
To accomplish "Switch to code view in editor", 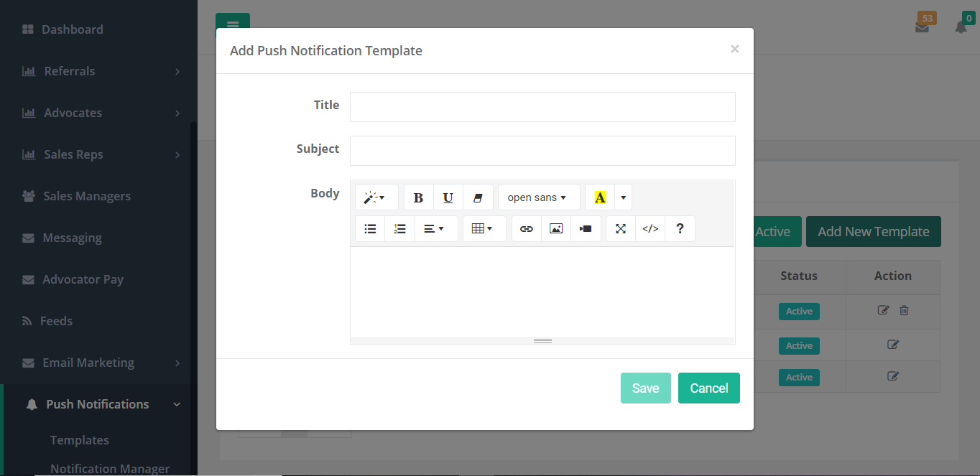I will 650,229.
